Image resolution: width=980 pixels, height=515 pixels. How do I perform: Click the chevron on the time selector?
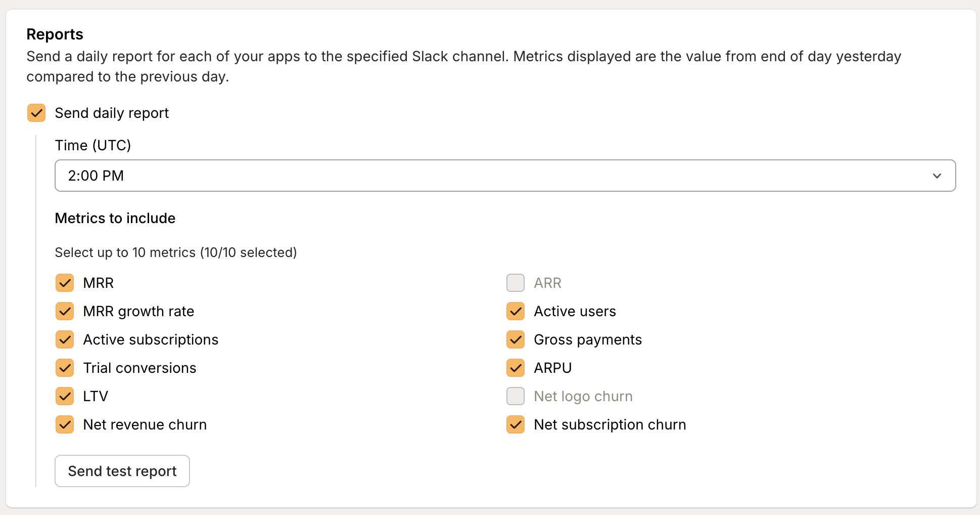point(938,176)
